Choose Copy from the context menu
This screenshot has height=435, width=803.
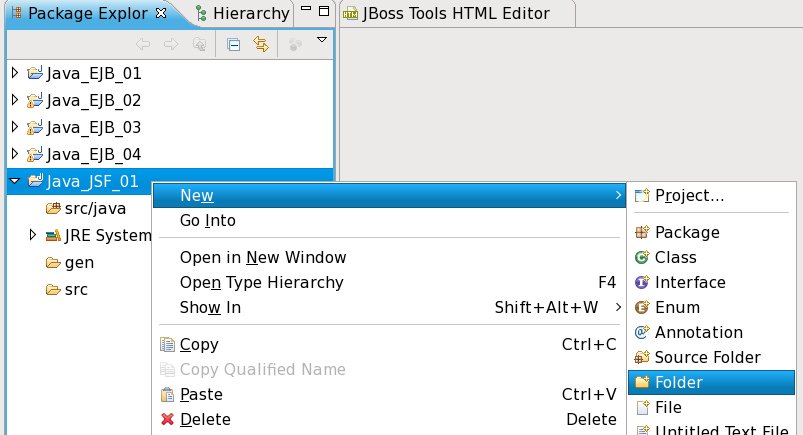199,345
